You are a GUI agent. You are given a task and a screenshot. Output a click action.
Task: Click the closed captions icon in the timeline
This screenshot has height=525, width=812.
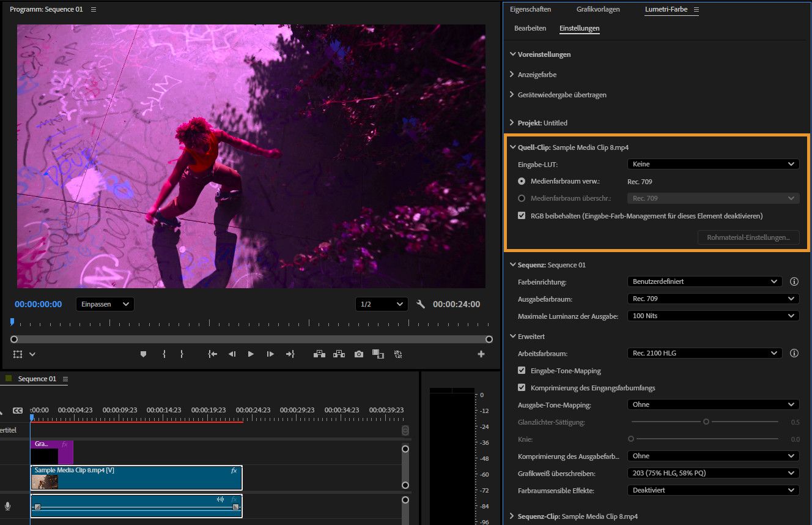(x=17, y=410)
